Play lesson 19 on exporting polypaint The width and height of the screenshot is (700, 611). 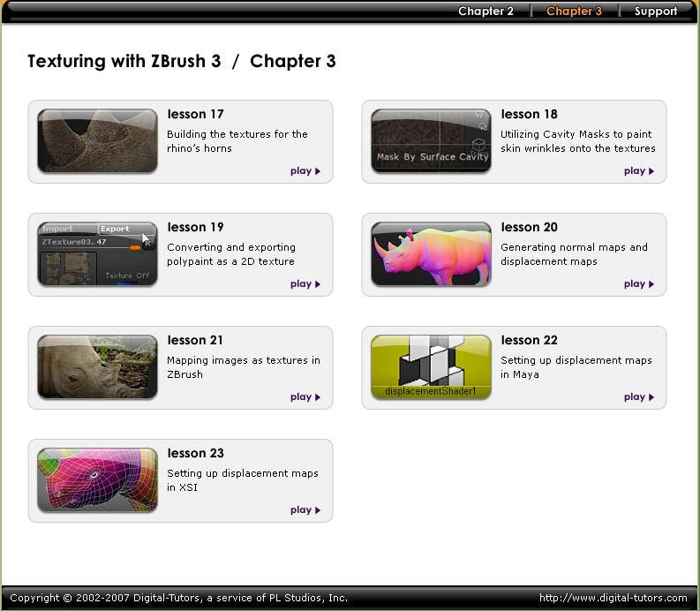(305, 284)
